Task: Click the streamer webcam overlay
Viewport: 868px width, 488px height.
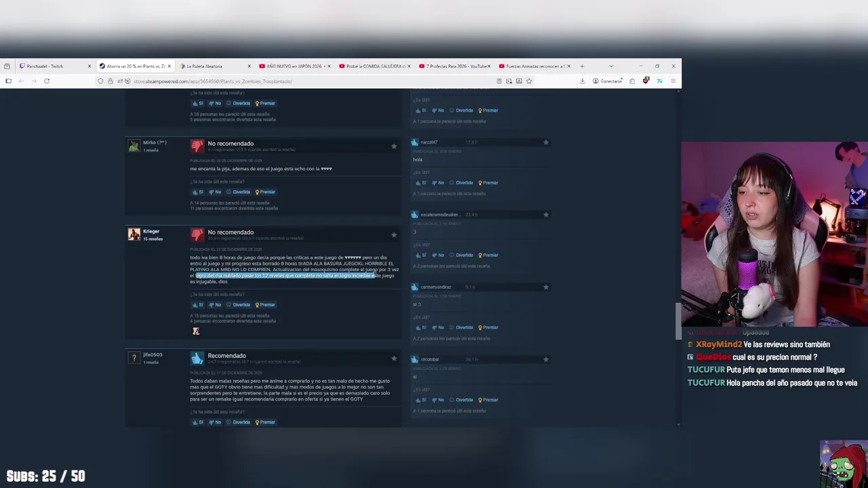Action: [x=774, y=235]
